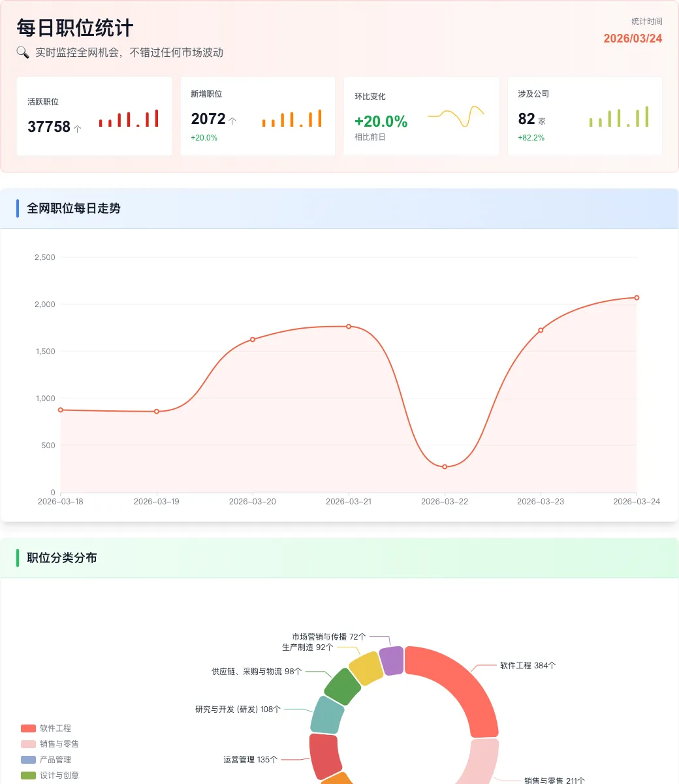Click the purple 市场营销与传播 donut segment
This screenshot has height=784, width=679.
(x=391, y=661)
